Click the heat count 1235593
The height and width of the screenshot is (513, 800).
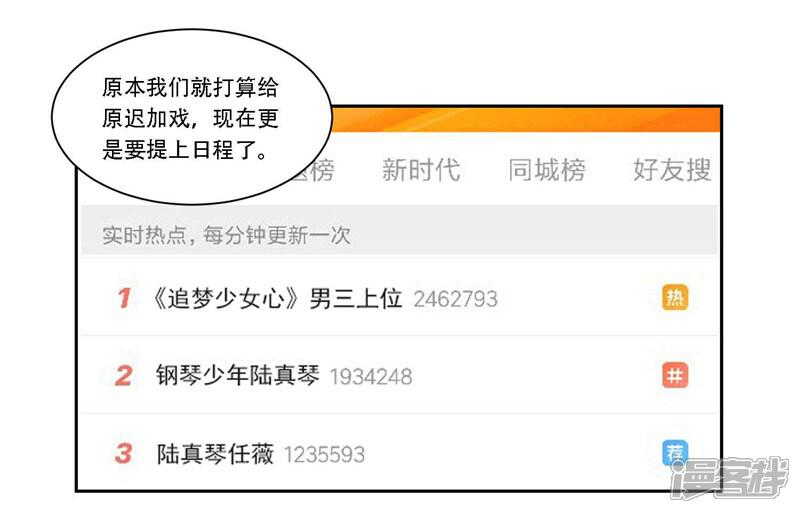[x=324, y=455]
